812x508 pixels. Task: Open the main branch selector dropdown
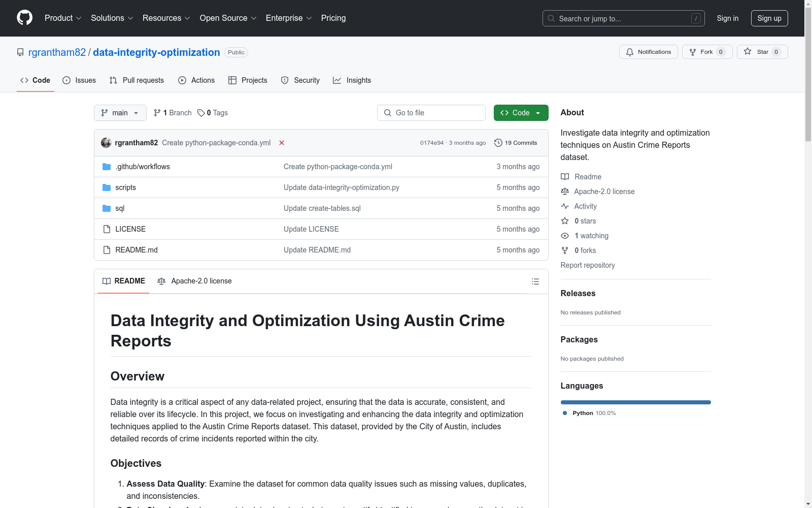(120, 113)
